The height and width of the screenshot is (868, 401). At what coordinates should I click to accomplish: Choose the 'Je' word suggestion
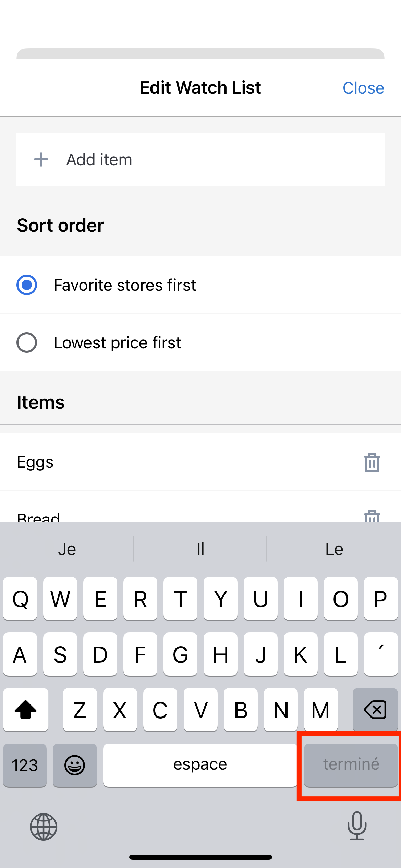(67, 549)
